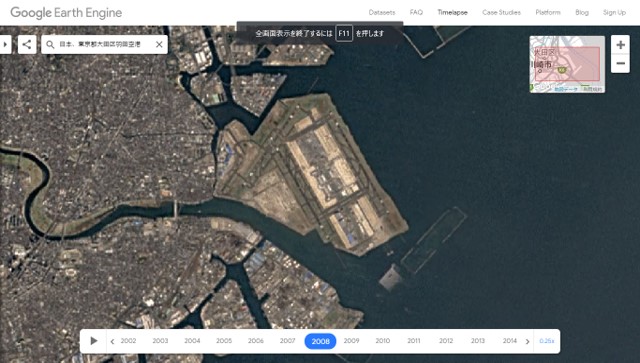640x363 pixels.
Task: Open the Timelapse tab
Action: (x=452, y=12)
